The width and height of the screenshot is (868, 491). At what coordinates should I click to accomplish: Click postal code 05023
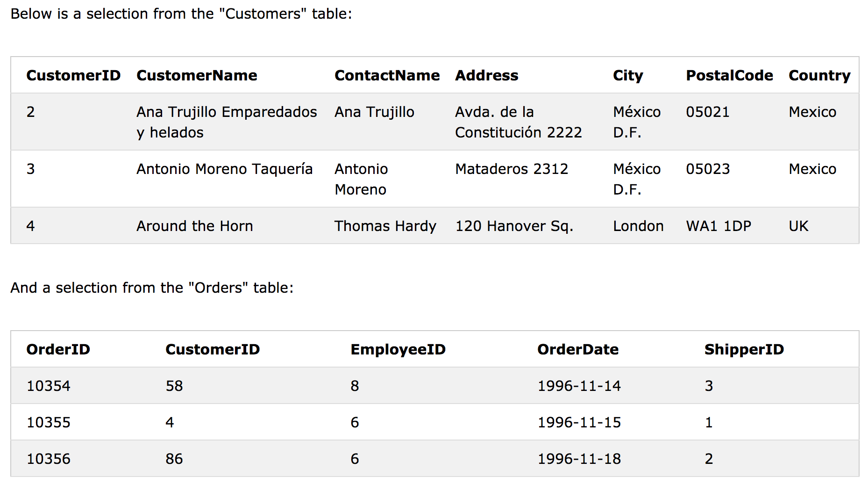point(708,169)
